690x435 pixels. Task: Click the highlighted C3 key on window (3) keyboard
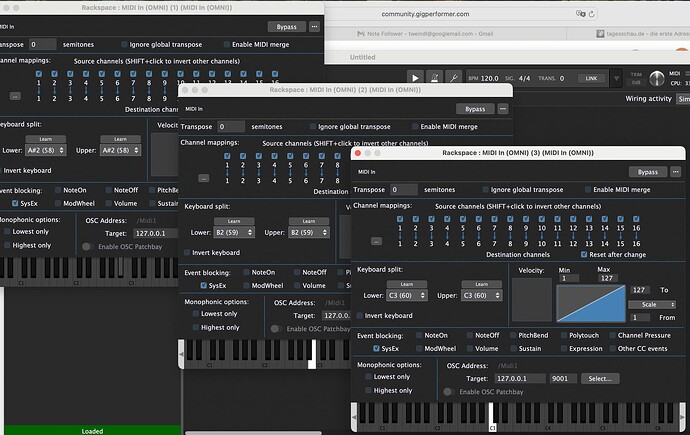pyautogui.click(x=492, y=417)
